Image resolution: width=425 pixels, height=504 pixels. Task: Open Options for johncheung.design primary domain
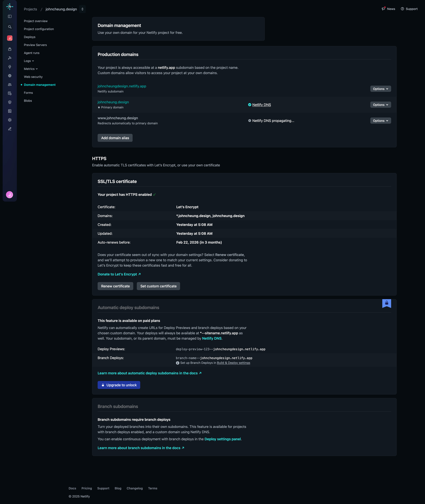click(x=381, y=105)
